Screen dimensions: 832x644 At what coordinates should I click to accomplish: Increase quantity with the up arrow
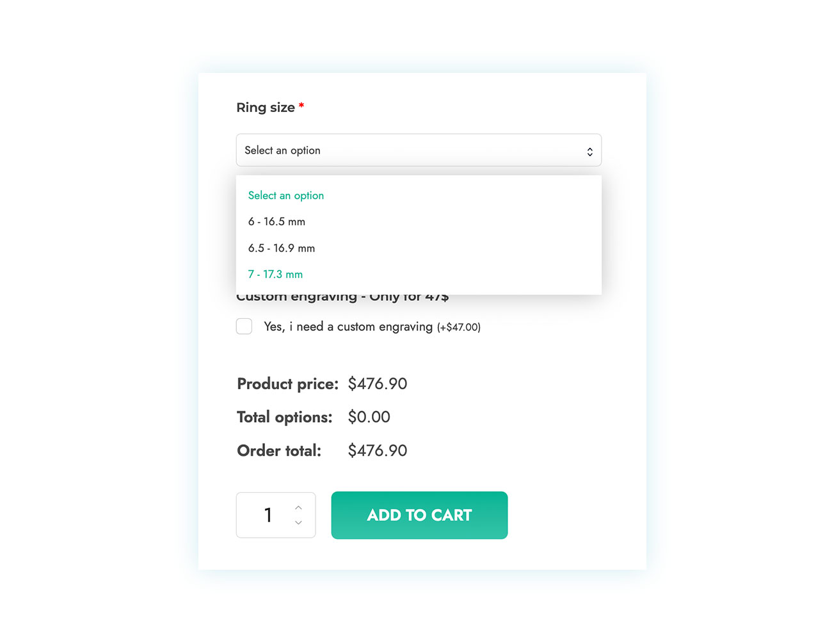coord(298,508)
